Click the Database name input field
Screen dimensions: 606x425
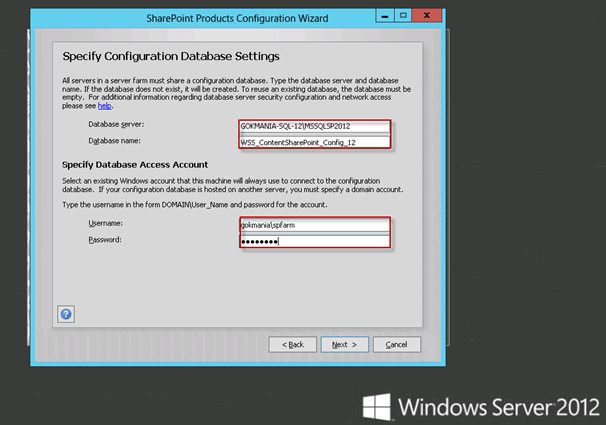click(x=315, y=143)
